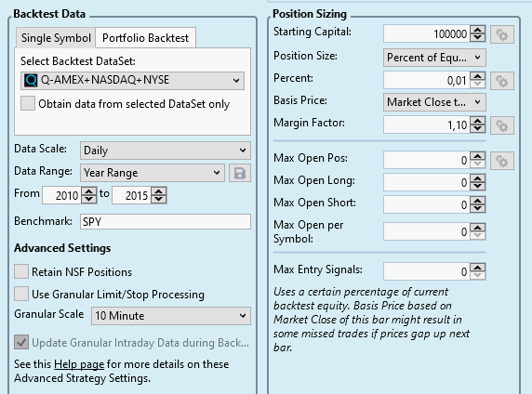
Task: Decrease the to year 2015 stepper
Action: pos(159,200)
